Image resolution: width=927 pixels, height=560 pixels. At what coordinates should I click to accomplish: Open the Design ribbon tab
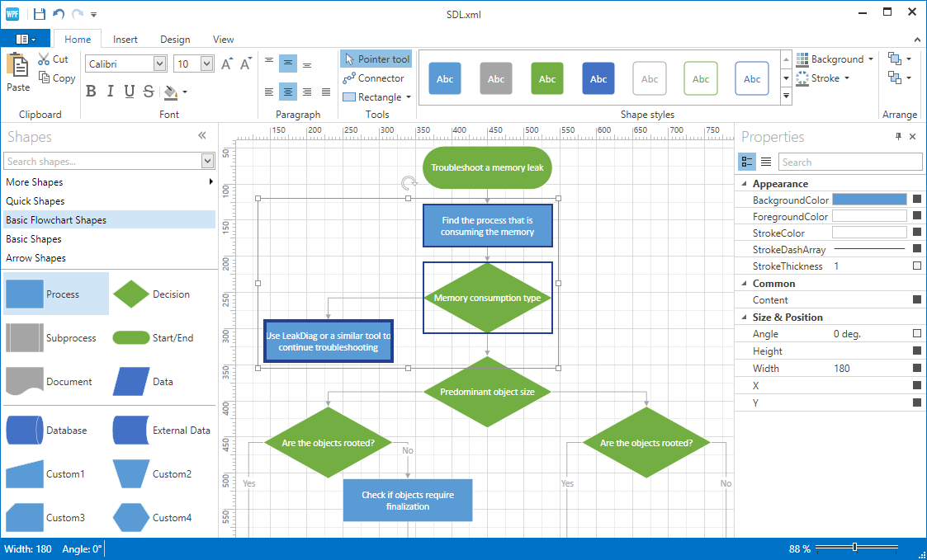pyautogui.click(x=174, y=40)
